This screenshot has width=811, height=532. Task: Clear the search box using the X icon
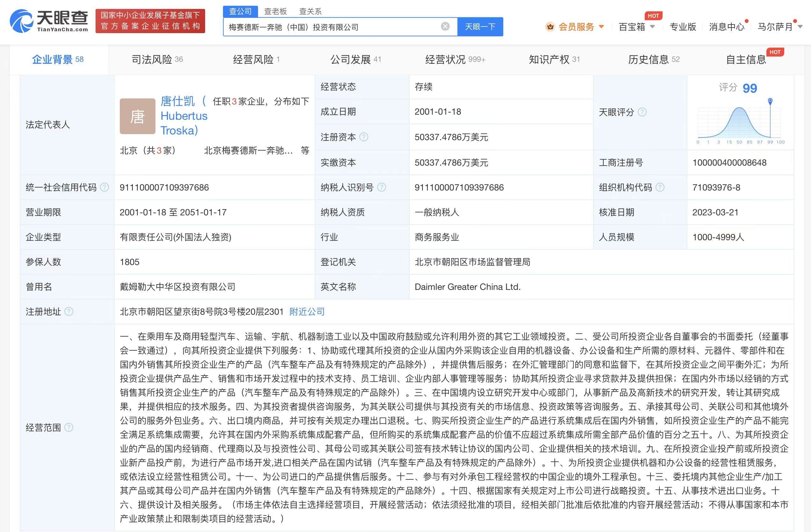[x=445, y=26]
